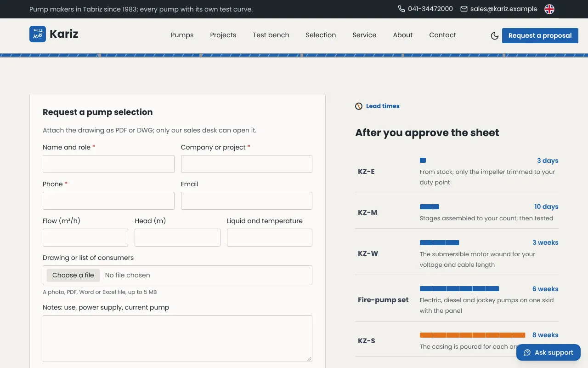
Task: Focus the Name and role field
Action: click(x=108, y=164)
